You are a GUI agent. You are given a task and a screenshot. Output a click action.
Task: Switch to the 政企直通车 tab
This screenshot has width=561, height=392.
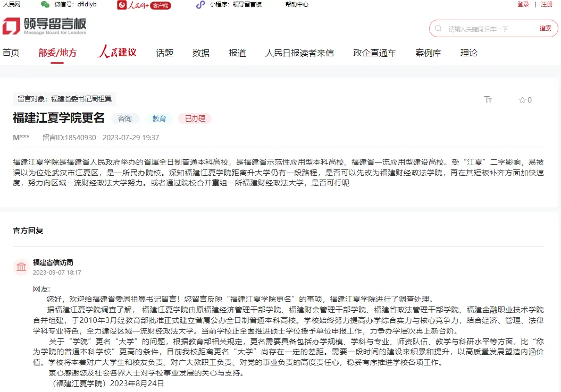click(x=374, y=53)
